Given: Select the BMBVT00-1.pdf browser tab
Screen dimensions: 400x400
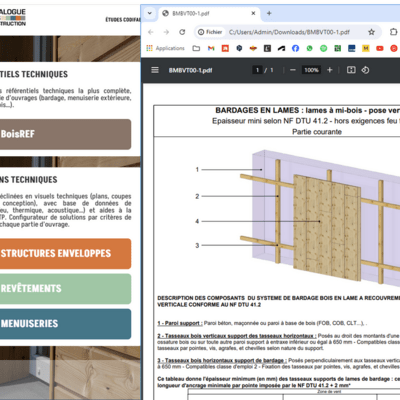Looking at the screenshot, I should click(209, 13).
